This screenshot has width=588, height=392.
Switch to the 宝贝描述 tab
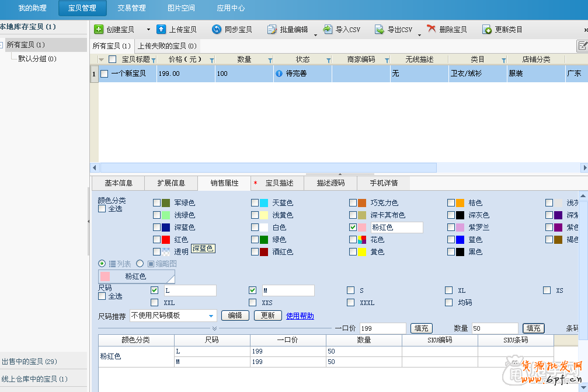click(279, 183)
